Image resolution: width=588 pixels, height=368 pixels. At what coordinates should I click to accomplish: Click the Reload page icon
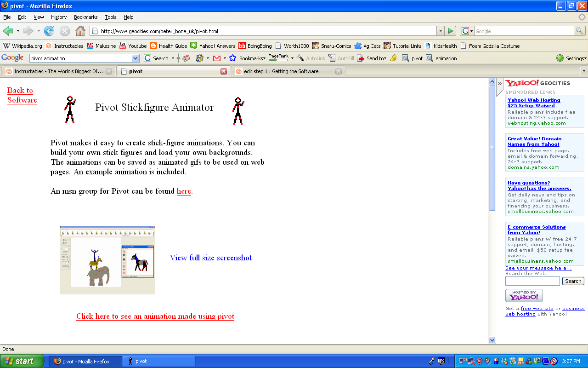[x=49, y=31]
